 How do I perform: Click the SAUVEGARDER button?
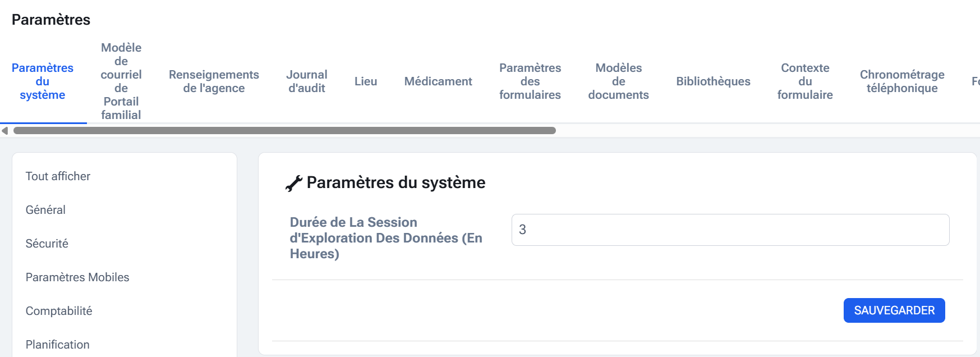(894, 310)
